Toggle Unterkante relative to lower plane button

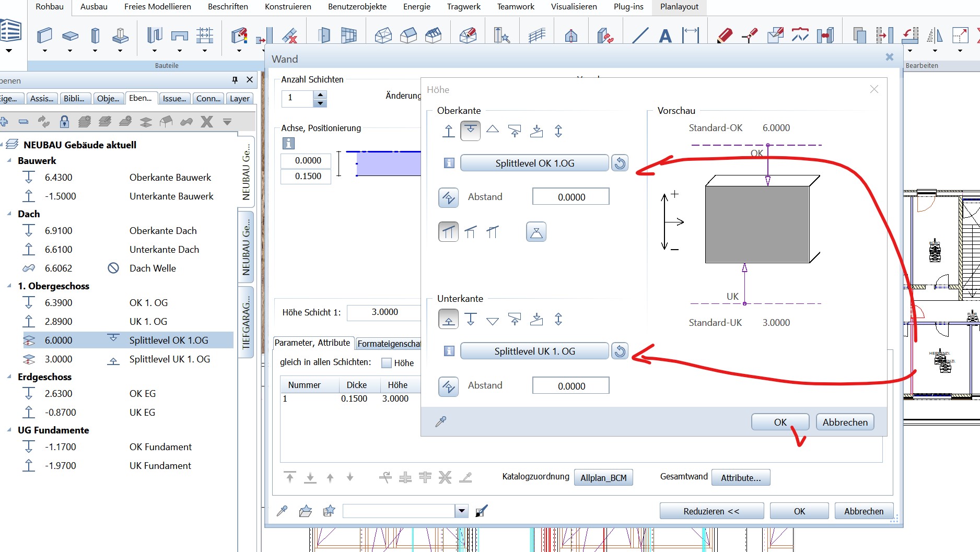[448, 319]
